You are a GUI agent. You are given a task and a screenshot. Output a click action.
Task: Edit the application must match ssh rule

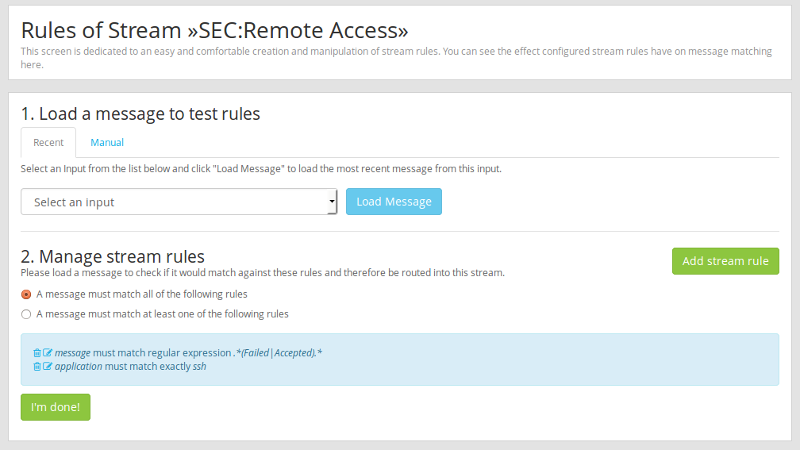(47, 367)
